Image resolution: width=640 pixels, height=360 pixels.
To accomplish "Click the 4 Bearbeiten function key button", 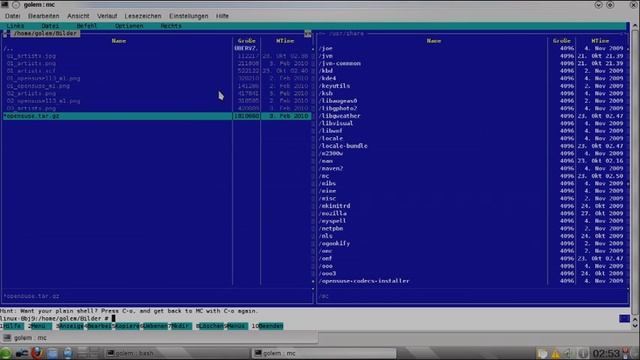I will (98, 326).
